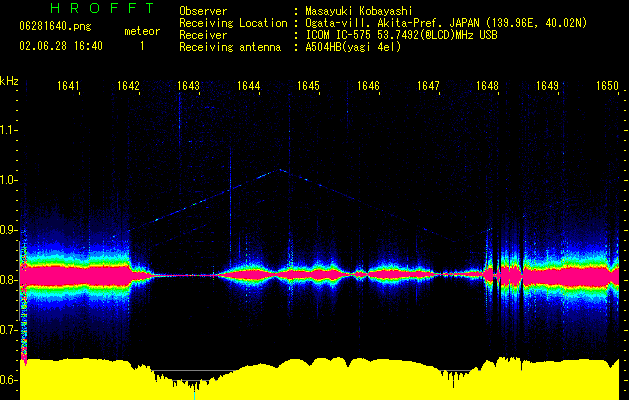Click the peak of the triangular Doppler trace
Screen dimensions: 629x400
pyautogui.click(x=280, y=170)
